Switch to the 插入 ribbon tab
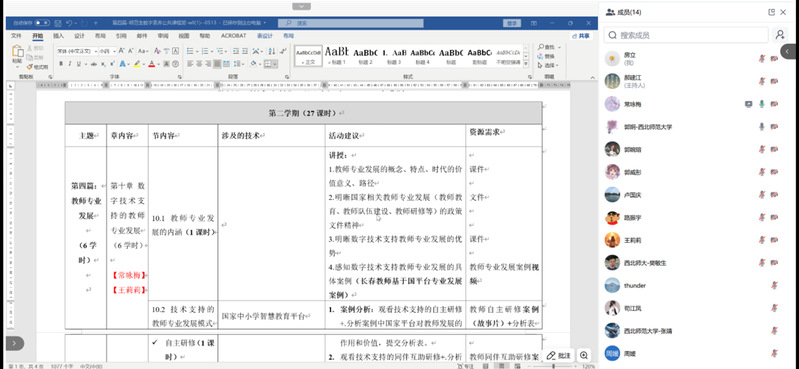Screen dimensions: 799x369 59,36
